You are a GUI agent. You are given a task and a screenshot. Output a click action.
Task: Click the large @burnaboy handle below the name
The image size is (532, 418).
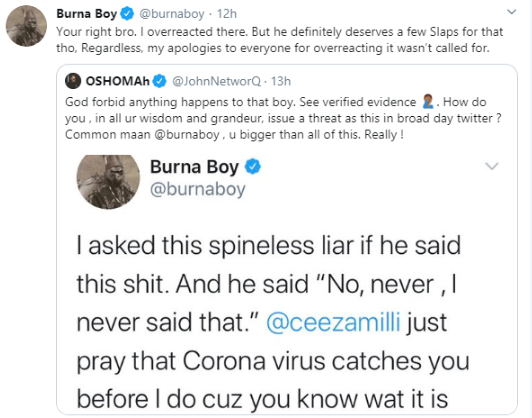197,189
